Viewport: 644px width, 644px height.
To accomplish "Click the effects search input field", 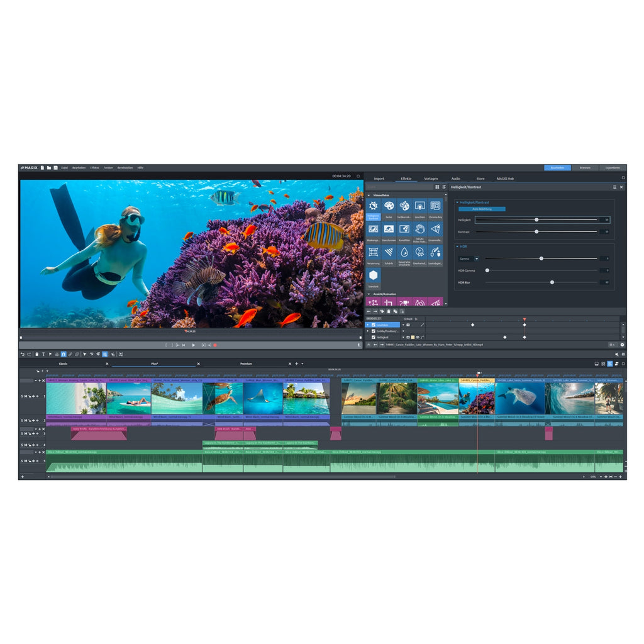I will [399, 187].
